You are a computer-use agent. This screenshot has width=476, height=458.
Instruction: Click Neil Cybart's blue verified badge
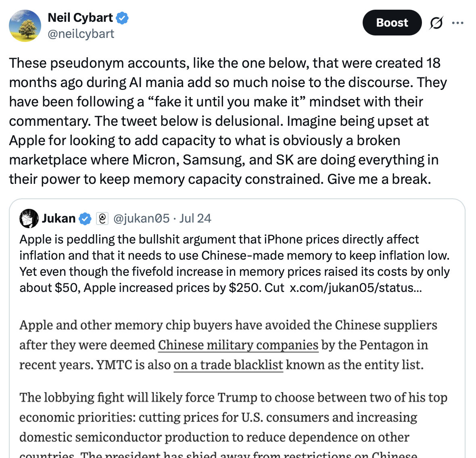[x=122, y=18]
